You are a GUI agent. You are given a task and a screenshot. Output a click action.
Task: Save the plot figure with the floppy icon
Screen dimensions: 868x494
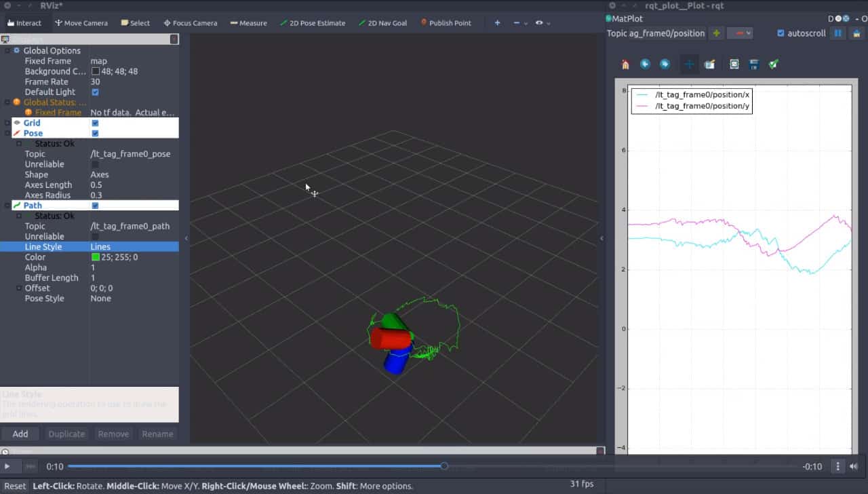pos(753,64)
